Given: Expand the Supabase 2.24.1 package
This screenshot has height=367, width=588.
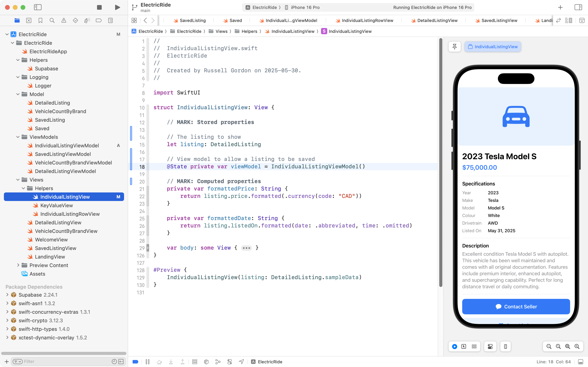Looking at the screenshot, I should 7,295.
